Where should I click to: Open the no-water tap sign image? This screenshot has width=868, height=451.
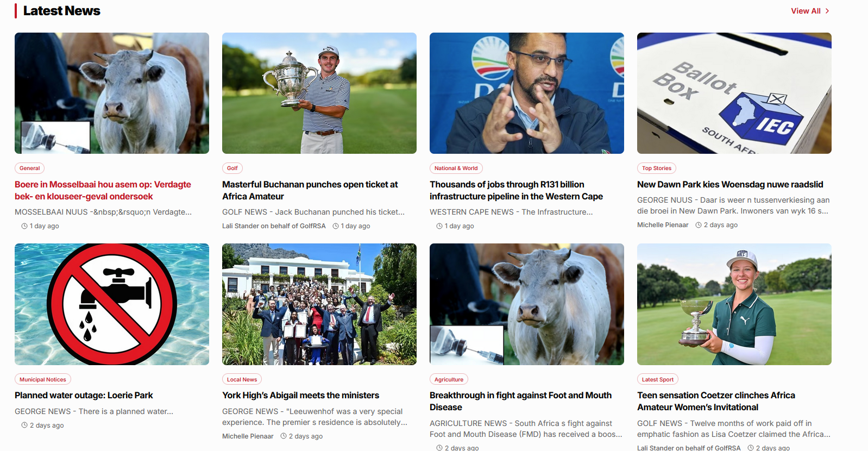tap(112, 304)
